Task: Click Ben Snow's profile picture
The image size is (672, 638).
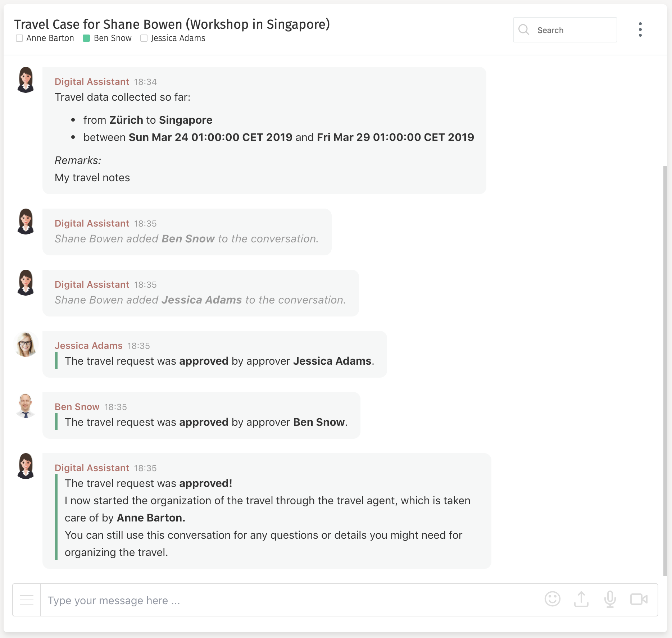Action: click(26, 406)
